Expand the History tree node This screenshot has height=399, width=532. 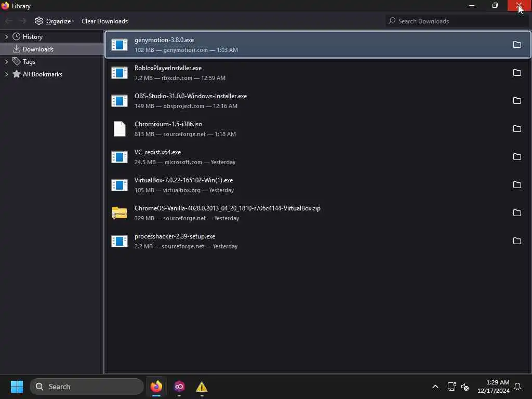[6, 37]
